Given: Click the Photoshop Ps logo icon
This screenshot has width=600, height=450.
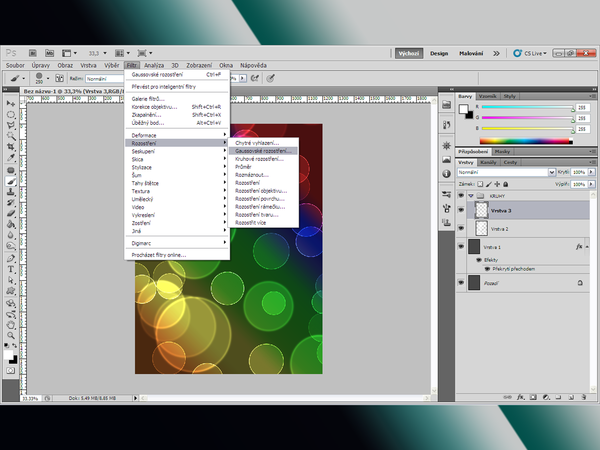Looking at the screenshot, I should pos(10,53).
